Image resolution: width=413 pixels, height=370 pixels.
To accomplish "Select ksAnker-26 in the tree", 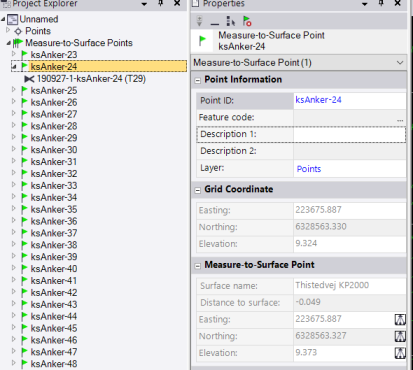I will tap(54, 102).
